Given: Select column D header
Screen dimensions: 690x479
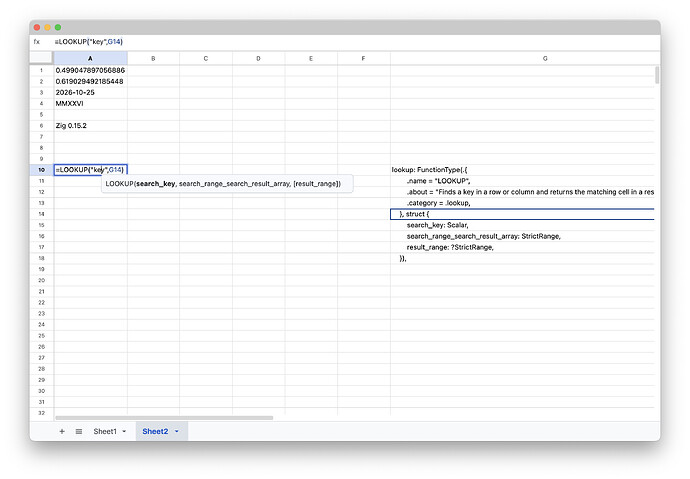Looking at the screenshot, I should [x=258, y=58].
